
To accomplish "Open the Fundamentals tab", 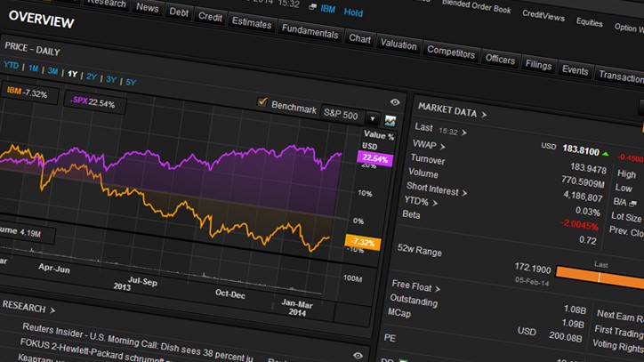I will (x=310, y=31).
